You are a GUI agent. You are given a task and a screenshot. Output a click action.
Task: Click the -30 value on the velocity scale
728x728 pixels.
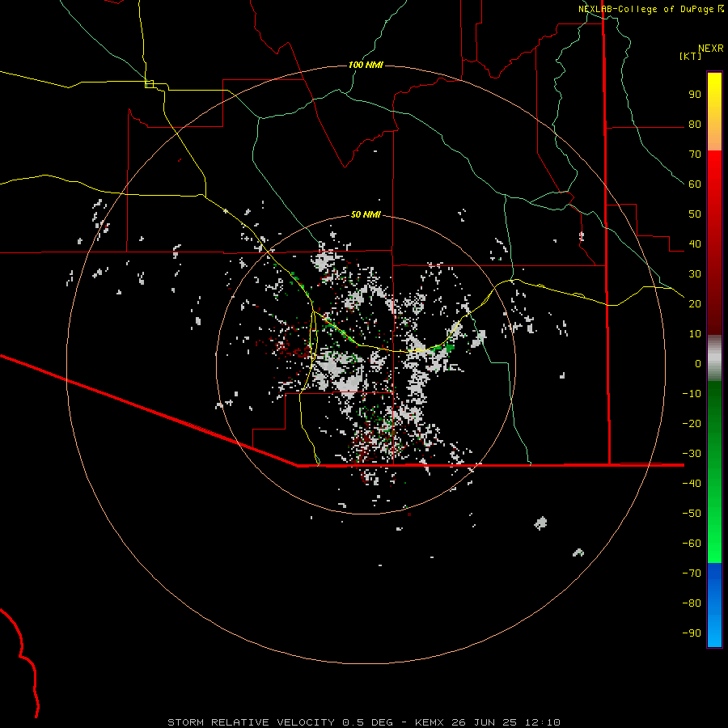point(692,454)
